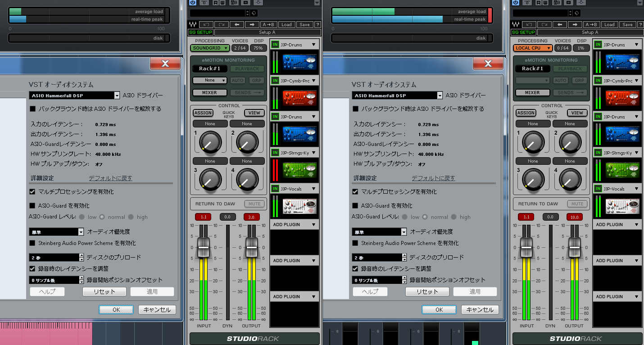Screen dimensions: 644x345
Task: Click デフォルトに戻す link in right VST dialog
Action: click(433, 178)
